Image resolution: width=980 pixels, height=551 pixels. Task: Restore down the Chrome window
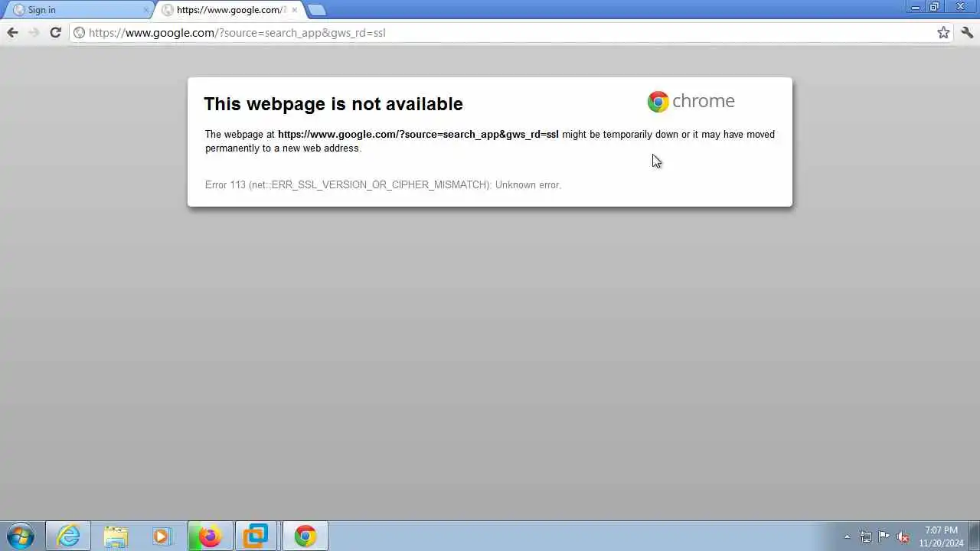coord(935,7)
